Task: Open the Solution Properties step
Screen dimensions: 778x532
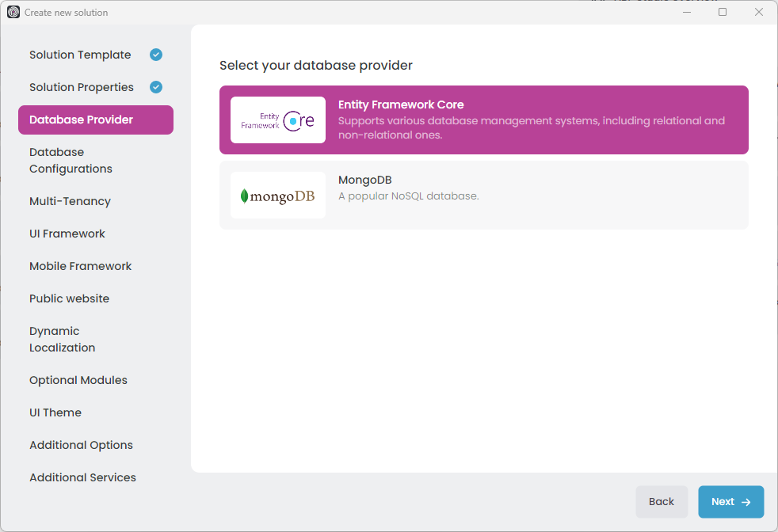Action: pyautogui.click(x=82, y=87)
